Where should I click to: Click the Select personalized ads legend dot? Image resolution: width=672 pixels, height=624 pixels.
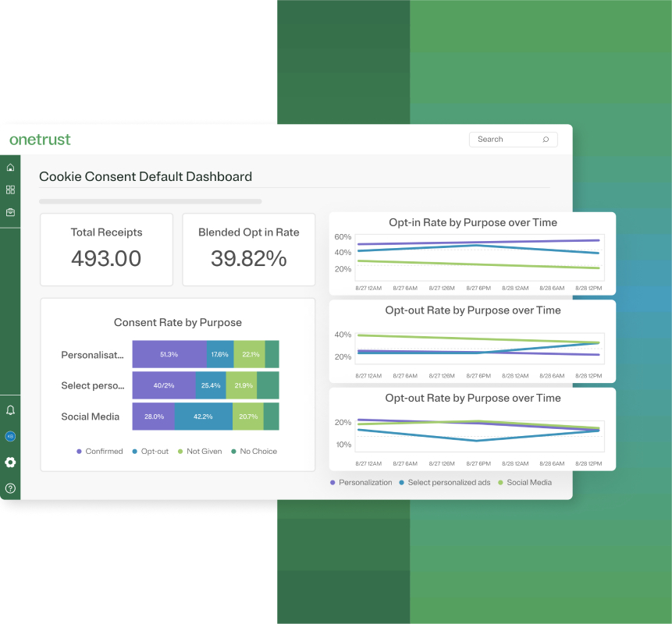click(402, 483)
